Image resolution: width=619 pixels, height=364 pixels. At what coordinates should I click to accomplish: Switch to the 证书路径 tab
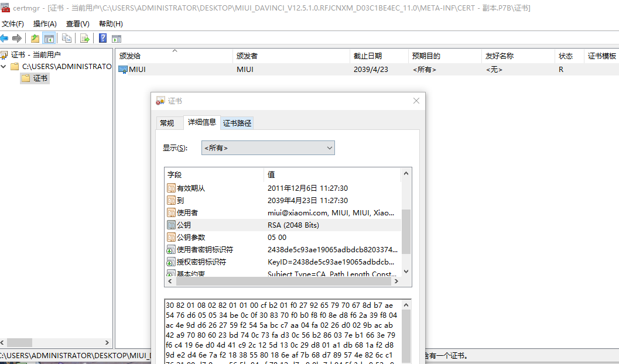click(237, 123)
